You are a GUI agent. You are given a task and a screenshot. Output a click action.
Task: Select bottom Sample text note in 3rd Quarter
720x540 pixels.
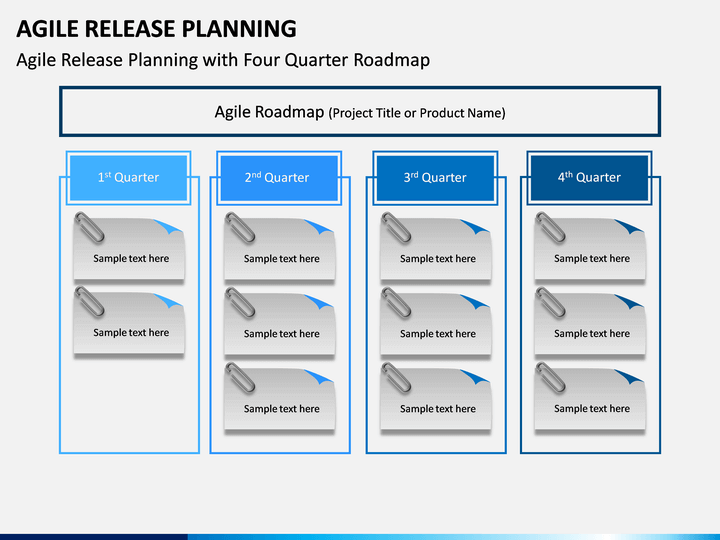coord(436,397)
